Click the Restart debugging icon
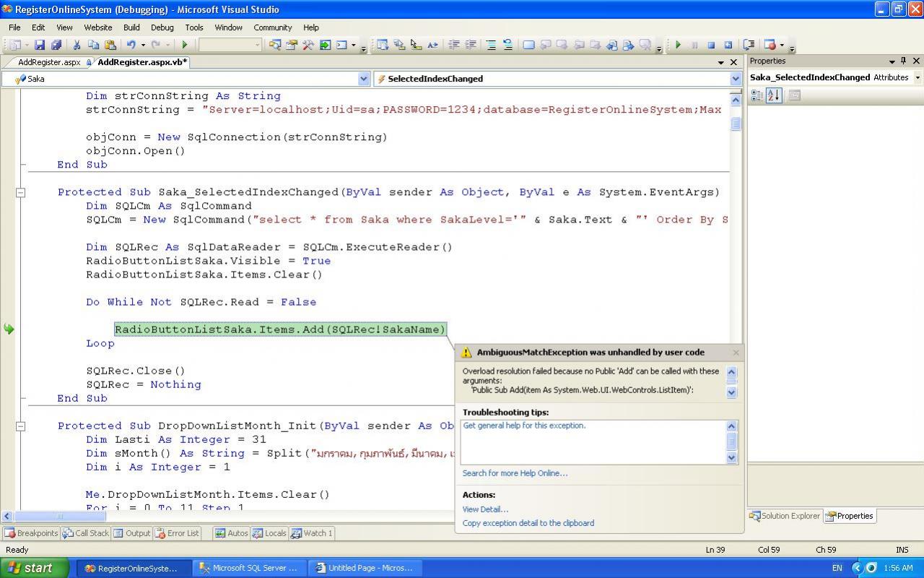Viewport: 924px width, 578px height. [x=728, y=45]
